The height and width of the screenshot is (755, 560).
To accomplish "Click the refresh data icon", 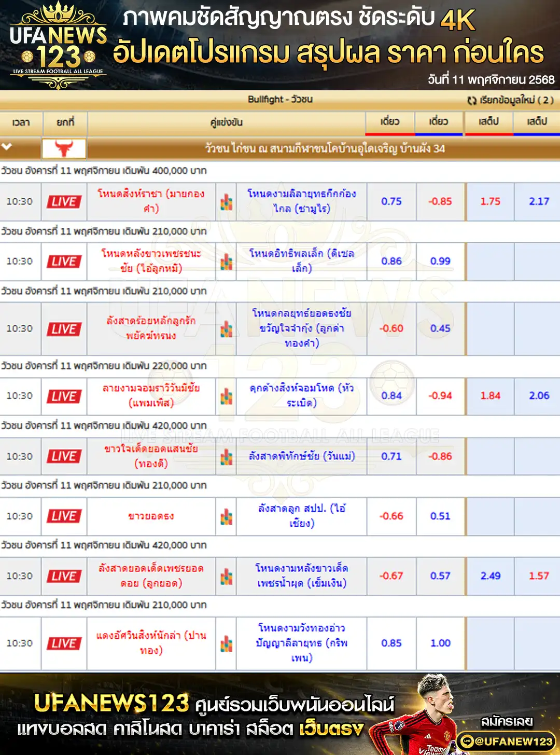I will click(472, 100).
